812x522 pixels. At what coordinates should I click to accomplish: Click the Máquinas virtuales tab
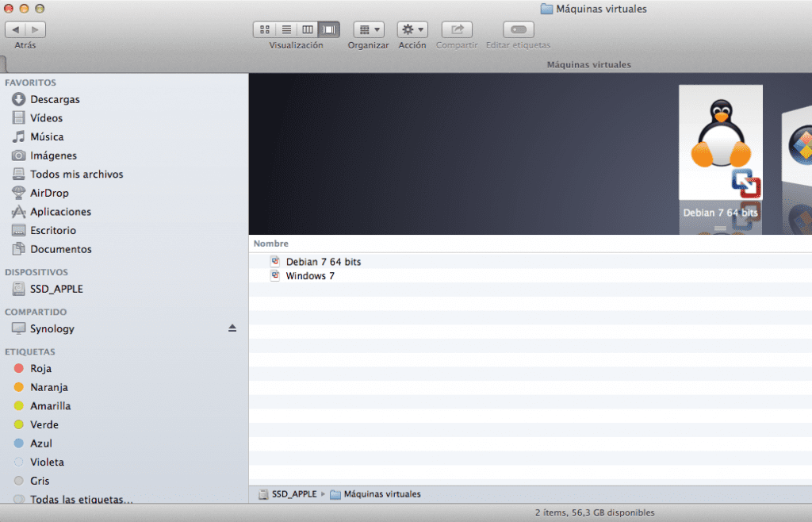[588, 64]
